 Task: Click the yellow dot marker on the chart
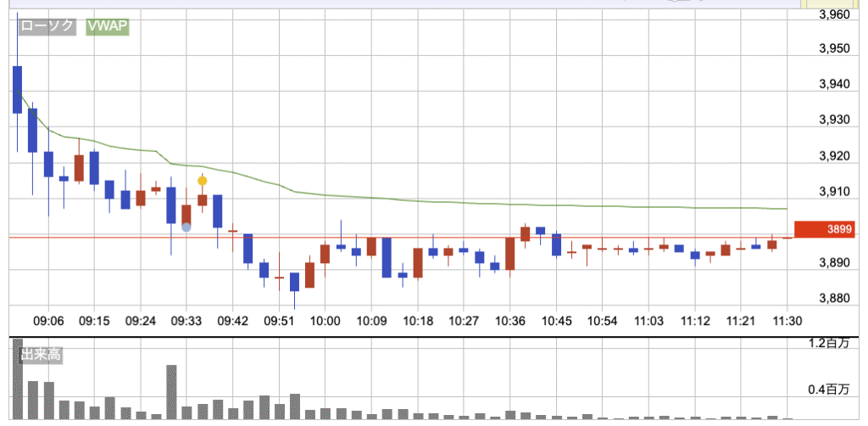203,180
